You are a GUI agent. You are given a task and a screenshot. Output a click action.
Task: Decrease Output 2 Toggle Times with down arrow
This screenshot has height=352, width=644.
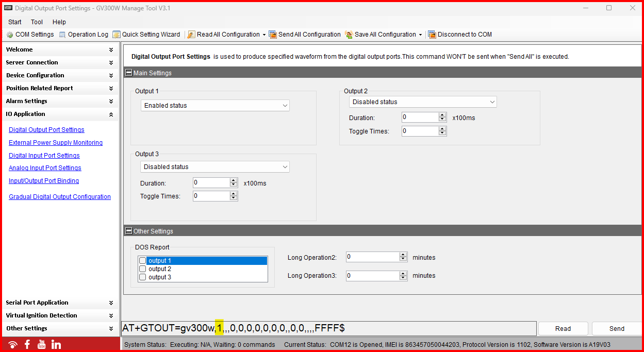(442, 133)
